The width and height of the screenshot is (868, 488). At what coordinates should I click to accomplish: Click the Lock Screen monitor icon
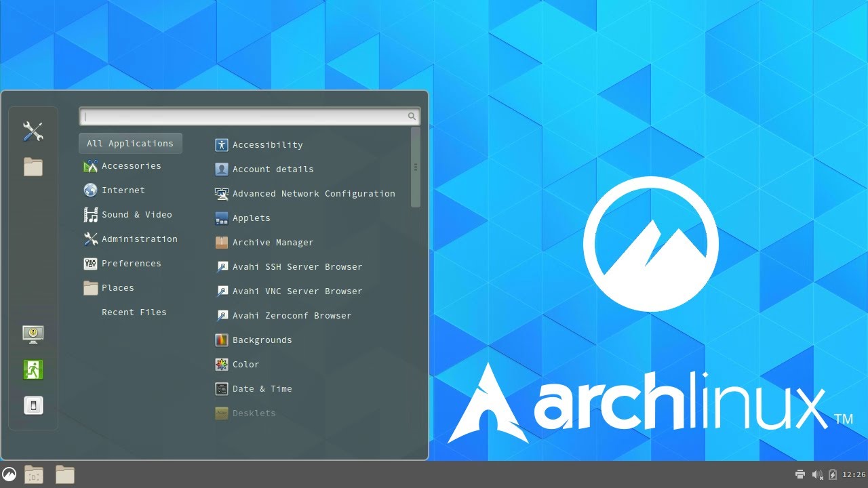(33, 334)
